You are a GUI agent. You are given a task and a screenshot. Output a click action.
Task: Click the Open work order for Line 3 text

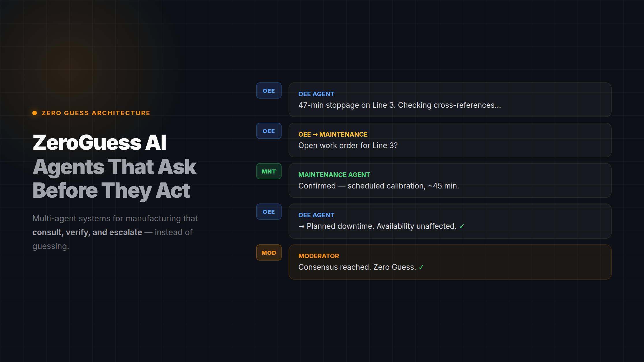click(348, 145)
